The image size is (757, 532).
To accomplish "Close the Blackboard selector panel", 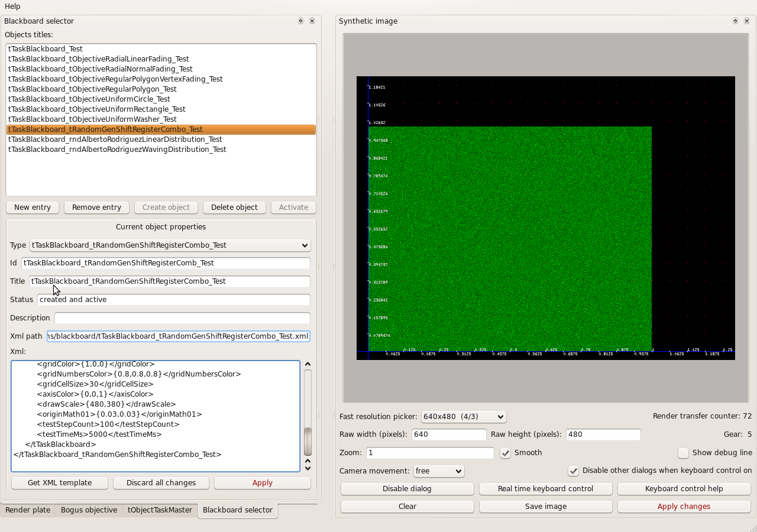I will 312,21.
